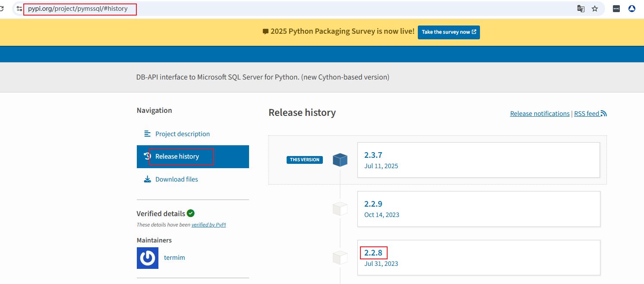Open the 2.2.8 release link
Viewport: 644px width, 284px height.
(373, 253)
